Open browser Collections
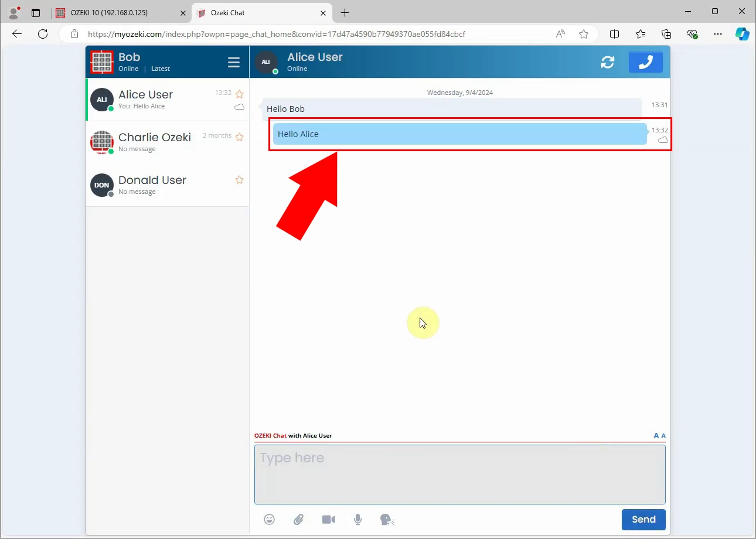This screenshot has width=756, height=539. tap(666, 34)
